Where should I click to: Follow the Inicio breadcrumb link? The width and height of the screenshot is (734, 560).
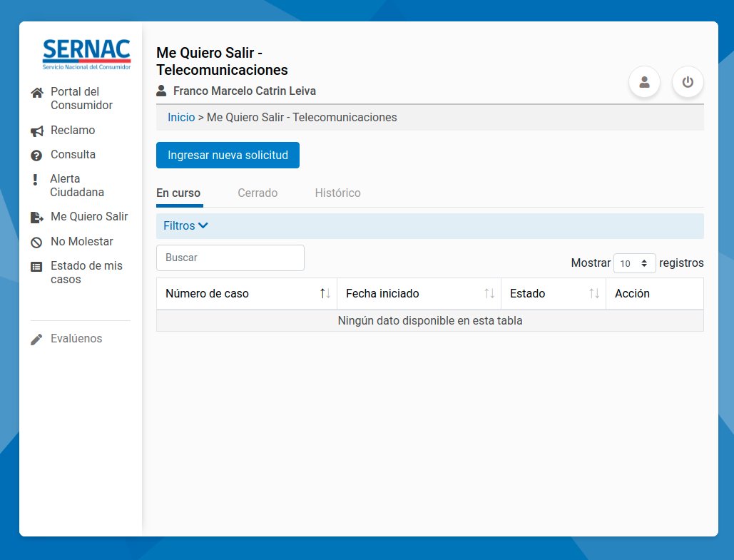pyautogui.click(x=181, y=117)
